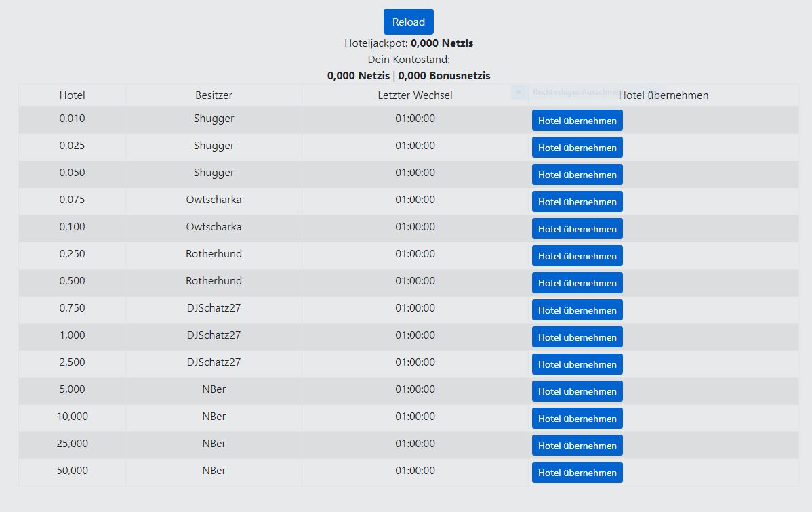This screenshot has height=512, width=812.
Task: Select the Netzis and Bonusnetzis balance line
Action: 409,76
